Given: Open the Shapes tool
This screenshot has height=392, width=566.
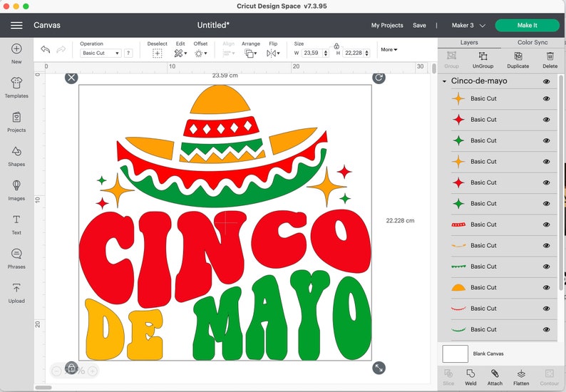Looking at the screenshot, I should click(x=16, y=156).
